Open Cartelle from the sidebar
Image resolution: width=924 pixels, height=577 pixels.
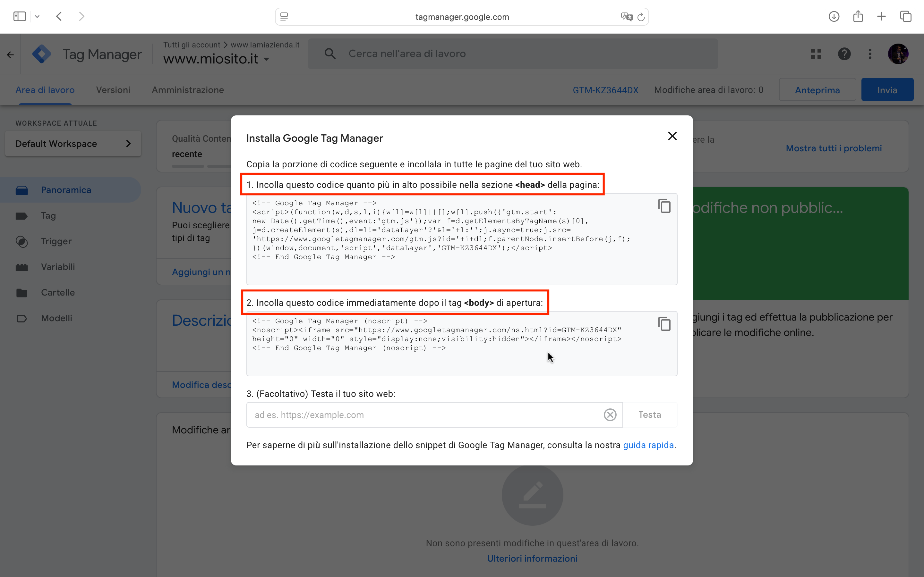pyautogui.click(x=58, y=292)
